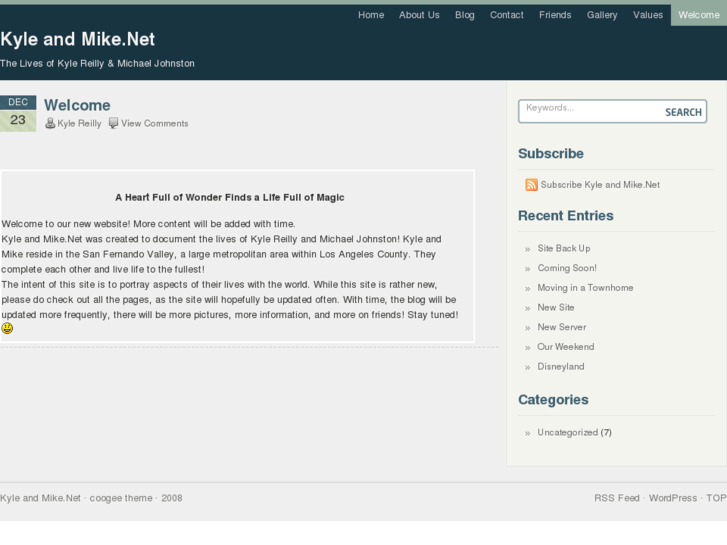Click the smiley face emoticon in post
727x545 pixels.
click(x=7, y=328)
